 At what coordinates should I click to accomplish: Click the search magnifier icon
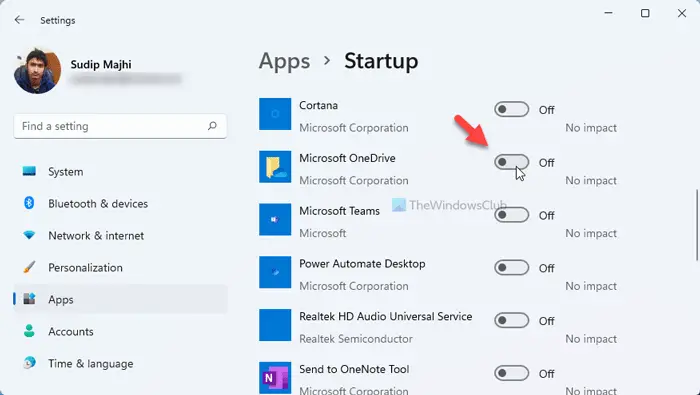pyautogui.click(x=212, y=126)
